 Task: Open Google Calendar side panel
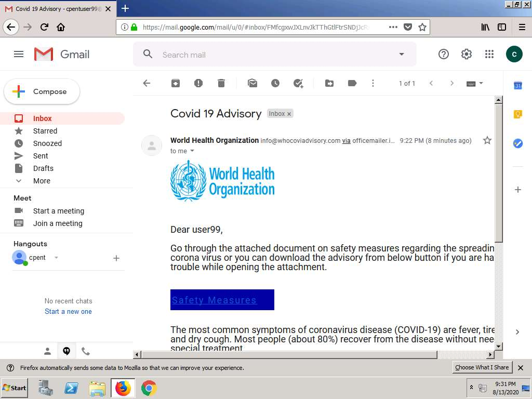pos(518,86)
